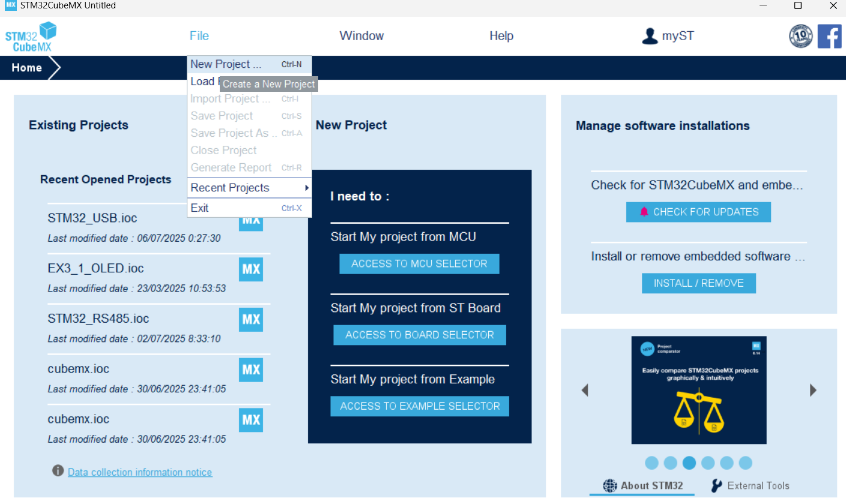Image resolution: width=846 pixels, height=504 pixels.
Task: Choose Exit from the File menu
Action: [x=250, y=208]
